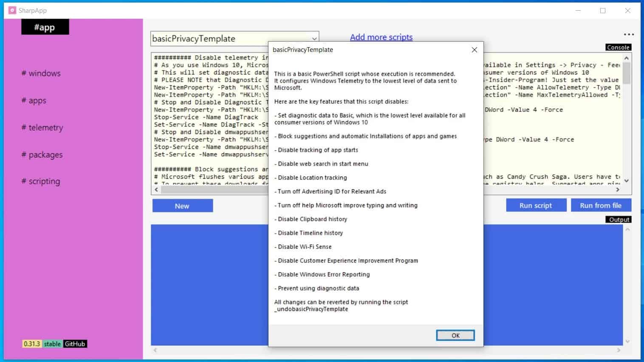The width and height of the screenshot is (644, 362).
Task: Click the 0.31.3 version badge
Action: [x=32, y=344]
